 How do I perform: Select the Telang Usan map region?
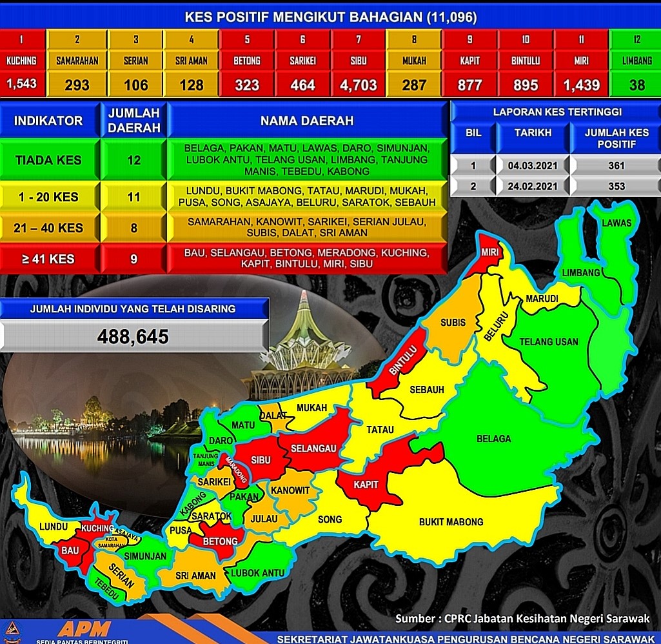coord(549,342)
